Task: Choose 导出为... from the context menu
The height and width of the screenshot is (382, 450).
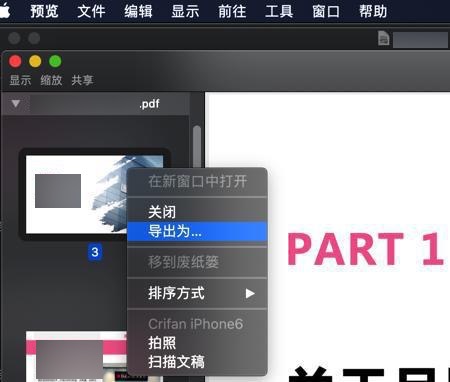Action: tap(197, 231)
